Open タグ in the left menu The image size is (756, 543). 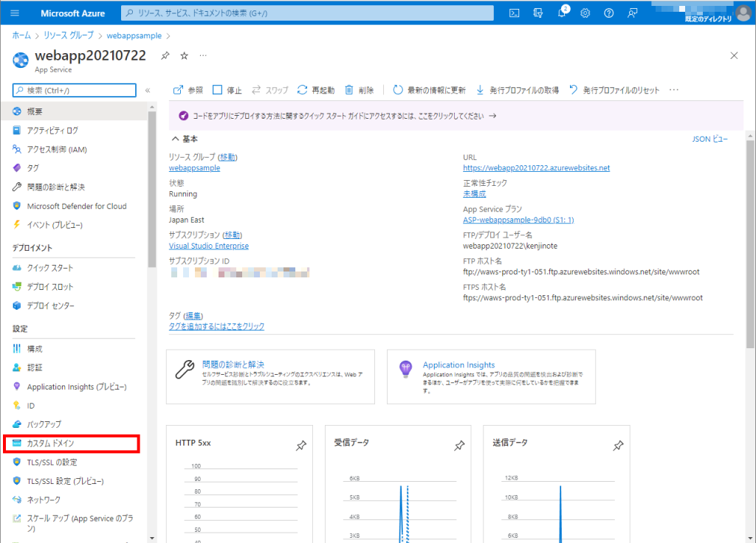click(74, 168)
